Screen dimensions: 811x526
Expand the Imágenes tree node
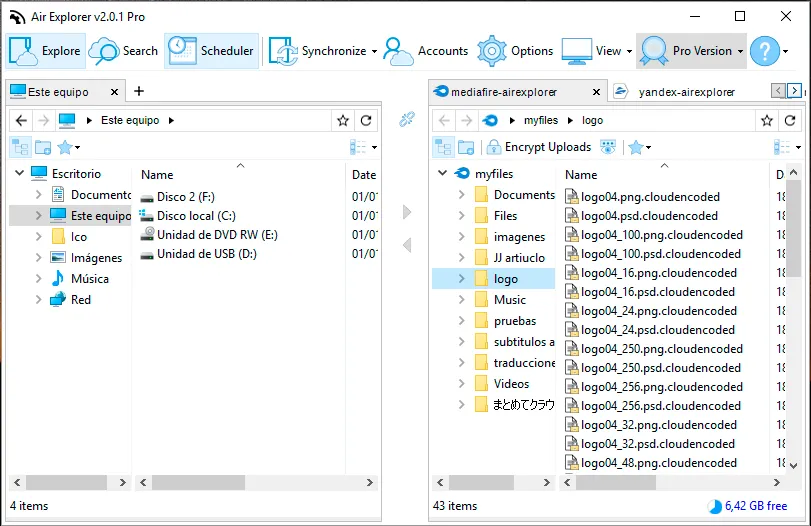point(38,257)
